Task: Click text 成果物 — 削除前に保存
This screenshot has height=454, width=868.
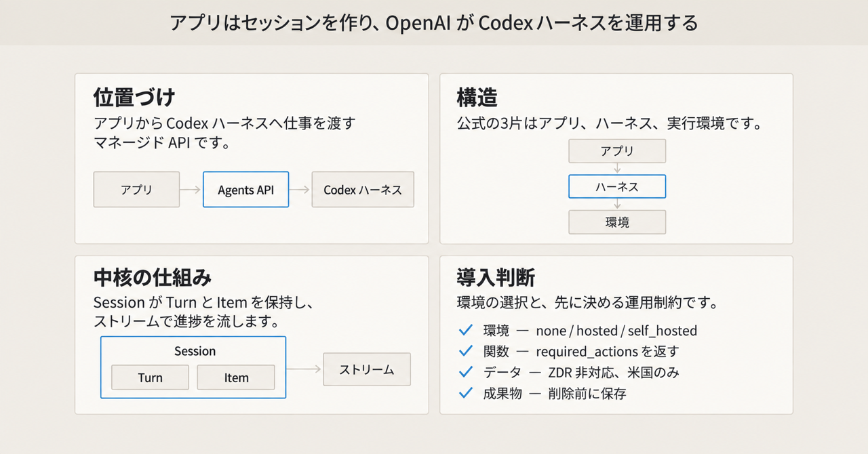Action: tap(555, 394)
